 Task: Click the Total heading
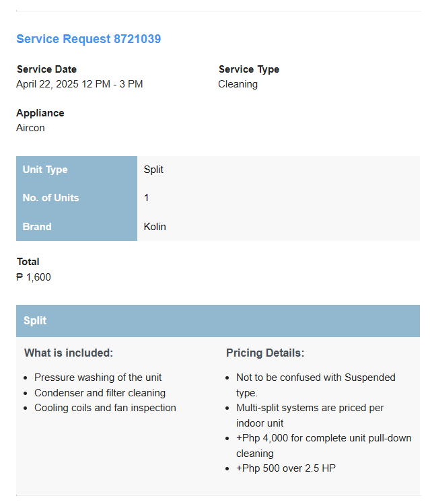pyautogui.click(x=28, y=262)
